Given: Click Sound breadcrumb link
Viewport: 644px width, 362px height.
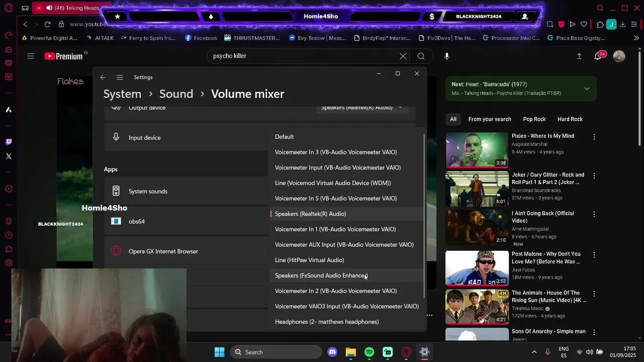Looking at the screenshot, I should tap(176, 94).
